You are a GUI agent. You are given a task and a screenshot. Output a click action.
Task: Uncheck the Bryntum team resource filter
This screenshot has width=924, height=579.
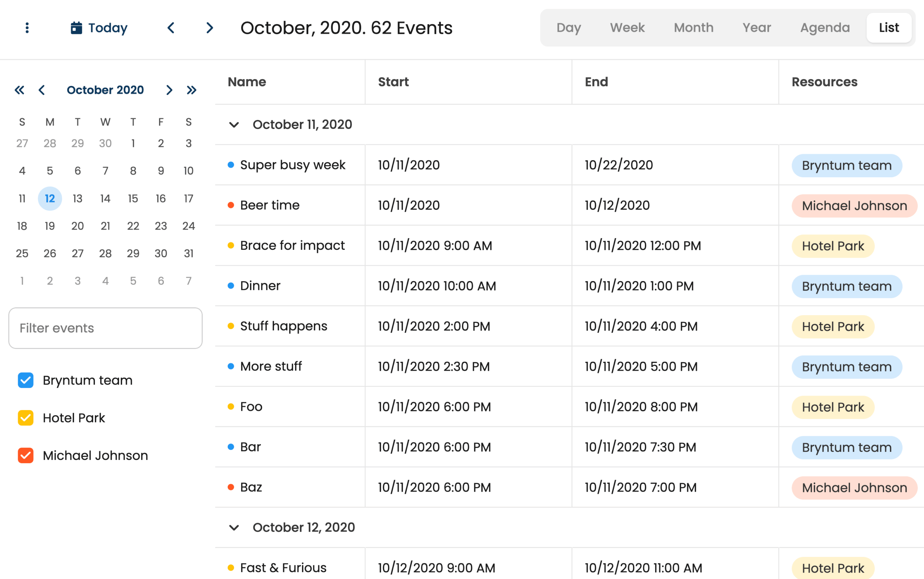click(x=26, y=380)
